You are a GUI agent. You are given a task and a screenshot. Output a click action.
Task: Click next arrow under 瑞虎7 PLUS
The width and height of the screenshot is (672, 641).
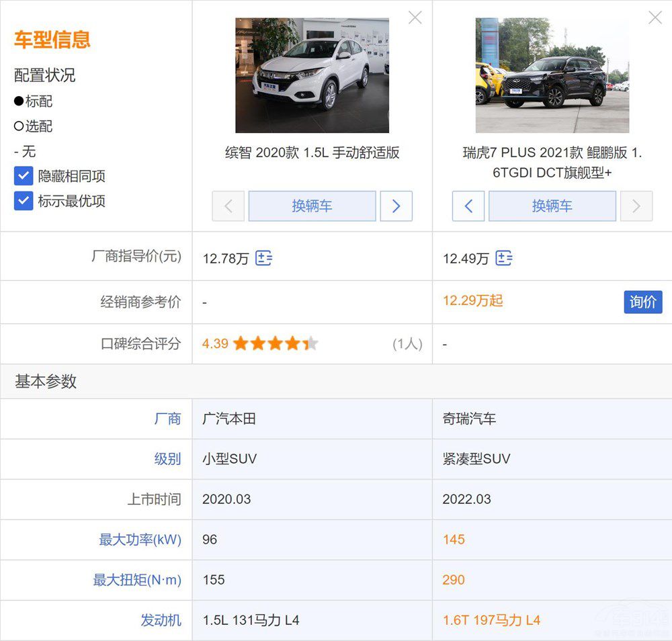(636, 206)
